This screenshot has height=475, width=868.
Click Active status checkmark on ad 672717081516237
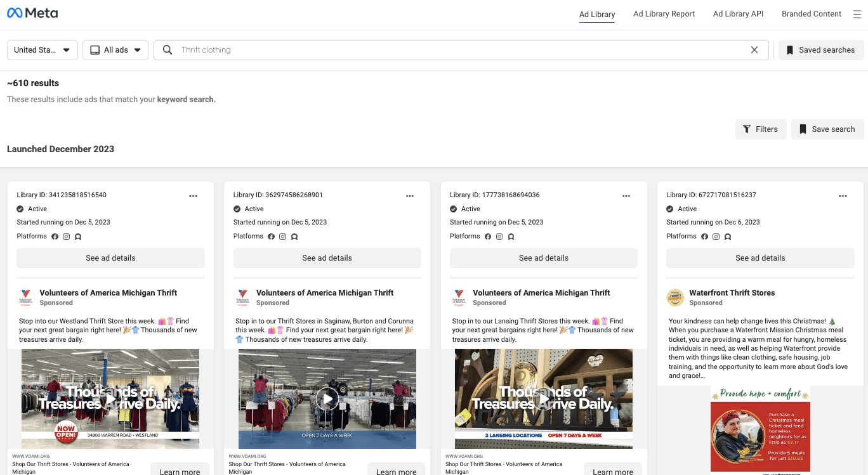[x=670, y=209]
